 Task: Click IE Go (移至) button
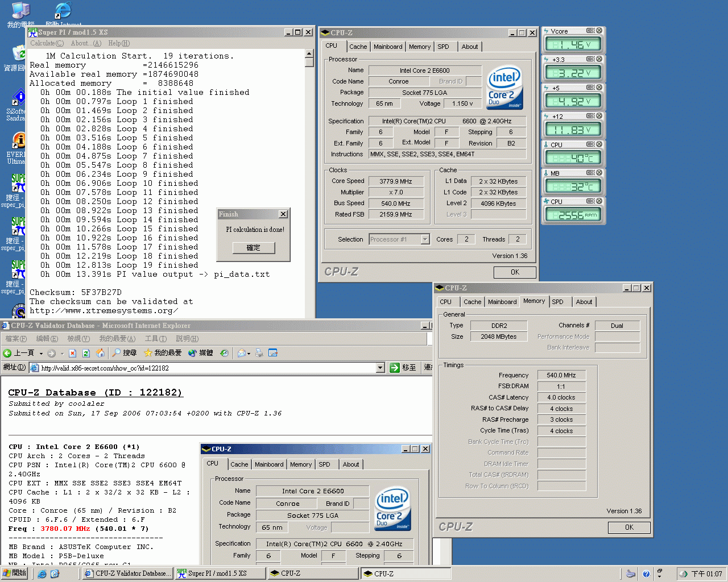coord(403,368)
